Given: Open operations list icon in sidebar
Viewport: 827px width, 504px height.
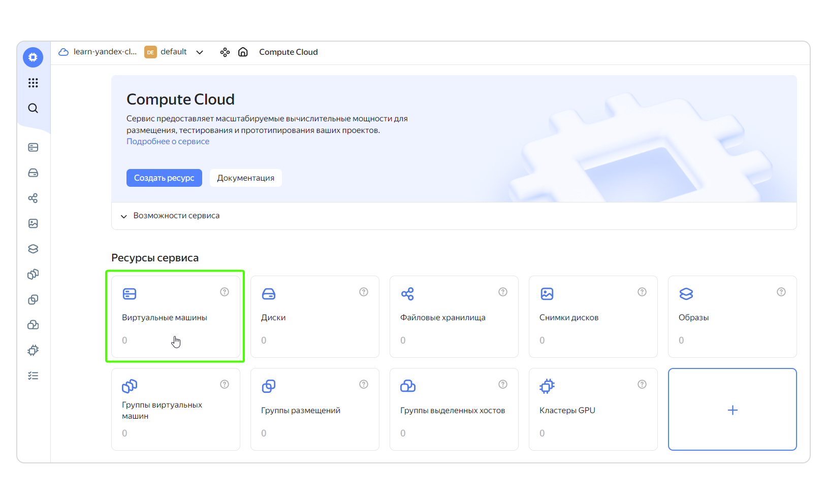Looking at the screenshot, I should pyautogui.click(x=33, y=376).
